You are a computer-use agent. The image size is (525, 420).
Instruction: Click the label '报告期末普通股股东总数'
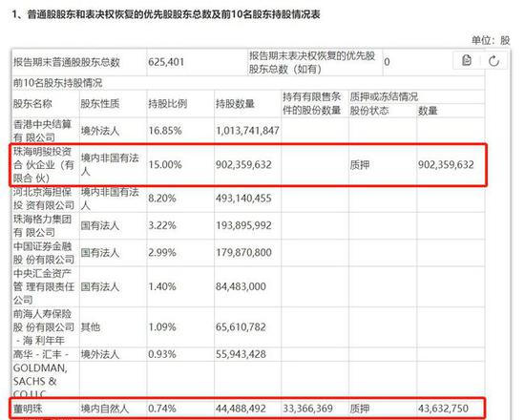pos(67,62)
